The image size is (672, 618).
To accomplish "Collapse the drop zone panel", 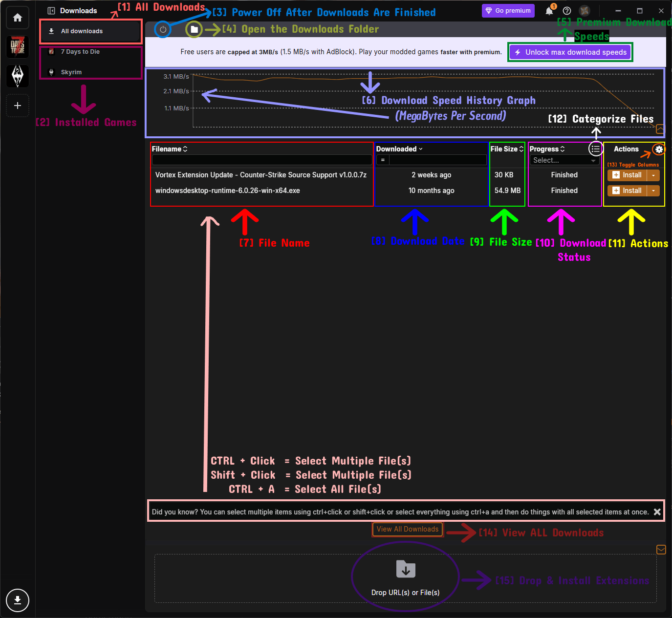I will click(x=661, y=550).
